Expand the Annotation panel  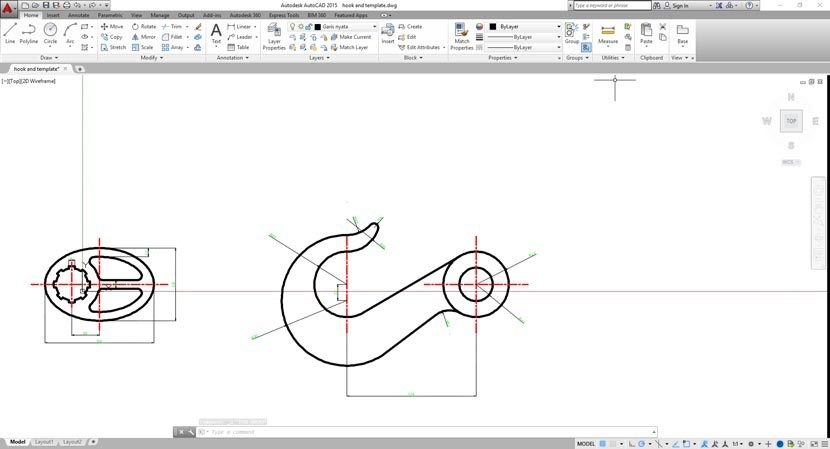[x=232, y=58]
